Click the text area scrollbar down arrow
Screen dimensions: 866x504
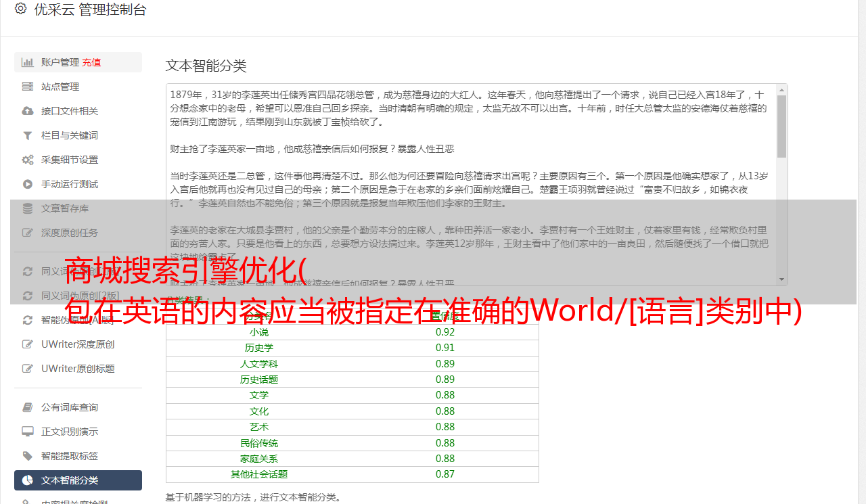tap(782, 279)
